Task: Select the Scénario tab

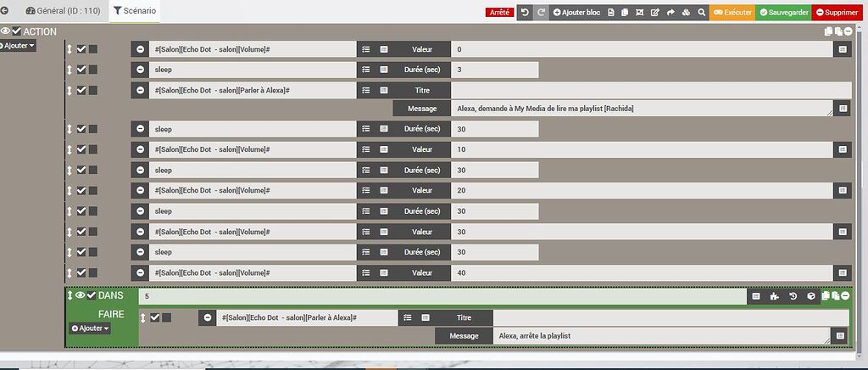Action: [x=134, y=11]
